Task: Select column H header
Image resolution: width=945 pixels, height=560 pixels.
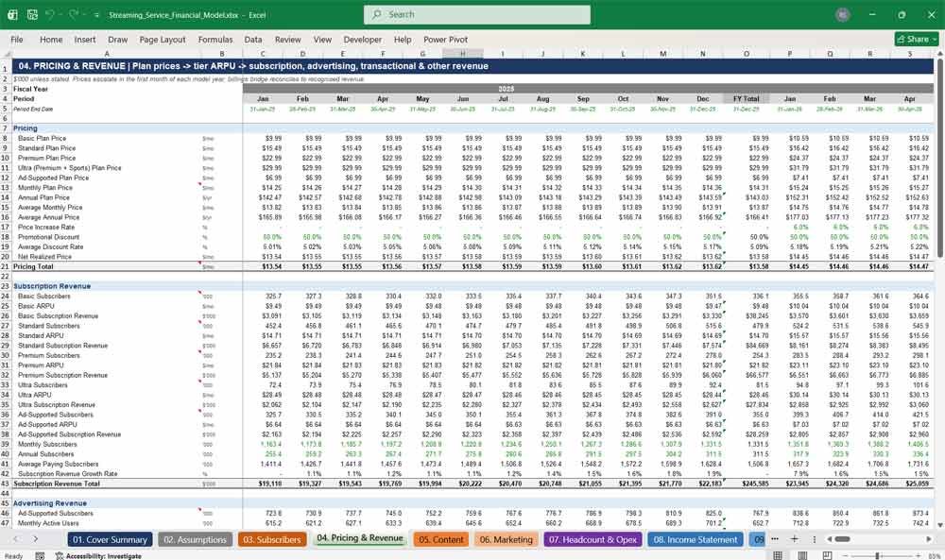Action: tap(462, 54)
